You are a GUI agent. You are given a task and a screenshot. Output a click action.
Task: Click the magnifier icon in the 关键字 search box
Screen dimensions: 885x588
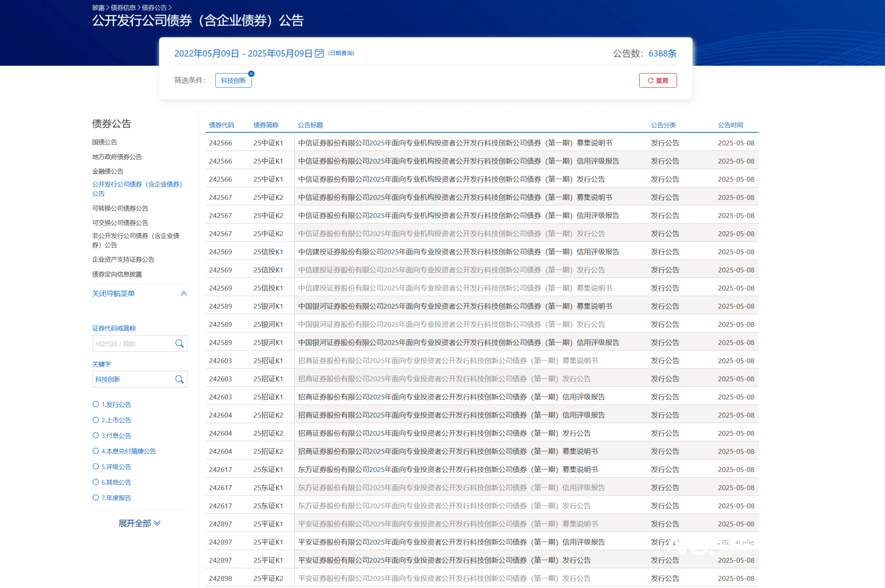179,379
